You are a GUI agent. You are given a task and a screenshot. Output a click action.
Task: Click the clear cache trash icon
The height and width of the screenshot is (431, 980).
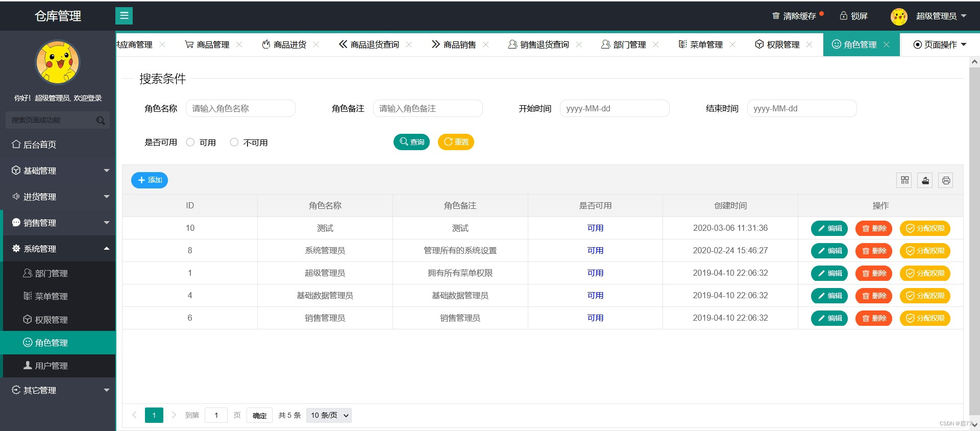(776, 16)
